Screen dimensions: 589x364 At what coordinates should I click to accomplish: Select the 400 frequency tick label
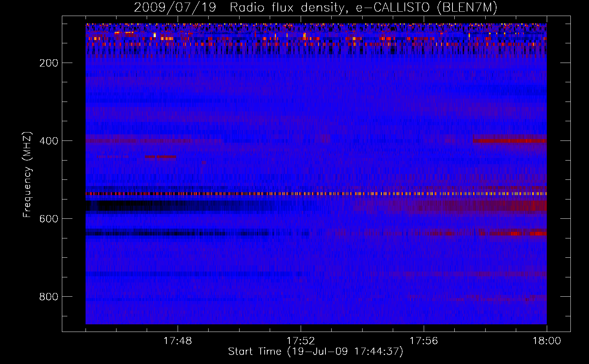[49, 141]
